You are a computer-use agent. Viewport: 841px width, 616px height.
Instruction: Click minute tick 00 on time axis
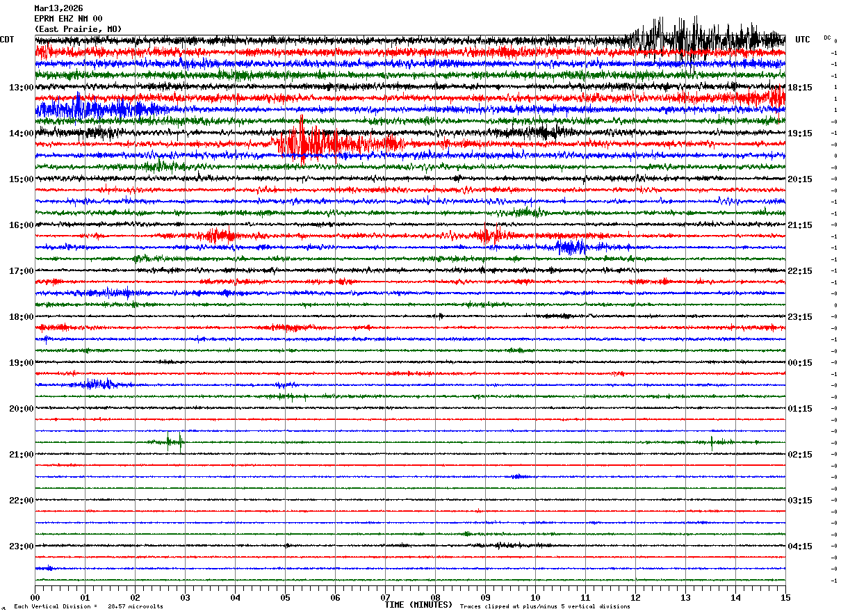(x=35, y=597)
